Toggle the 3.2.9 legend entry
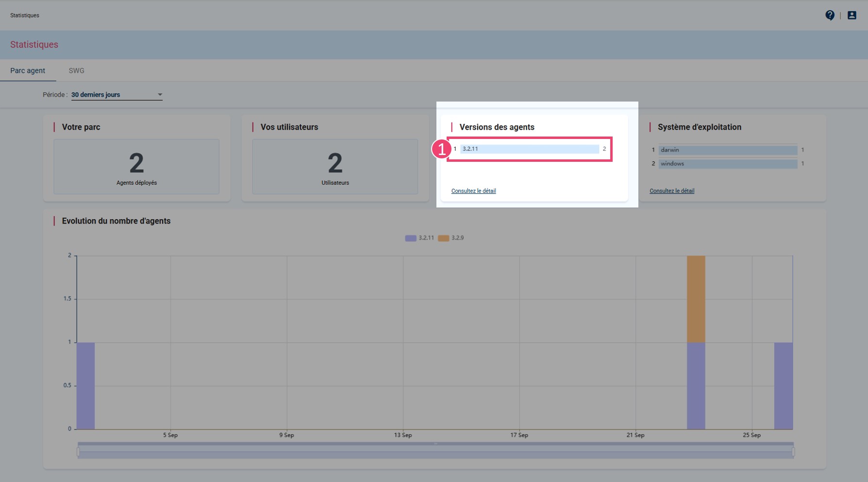Screen dimensions: 868x482 451,238
